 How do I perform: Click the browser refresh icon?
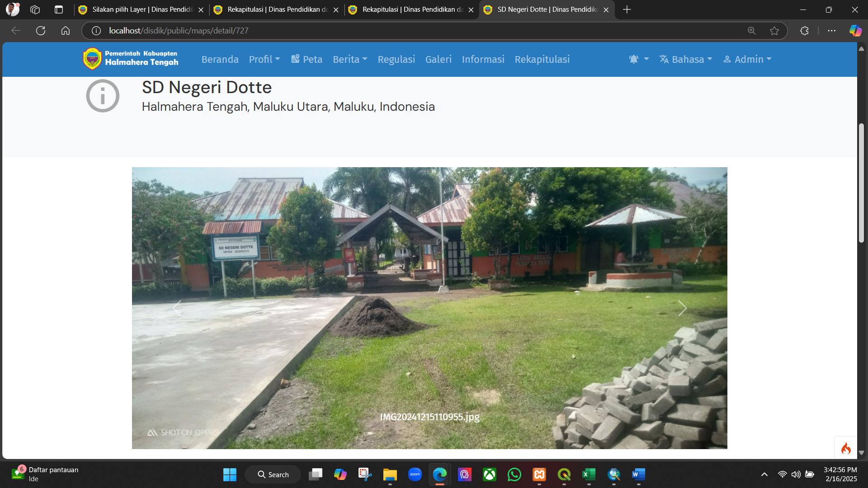click(x=41, y=31)
